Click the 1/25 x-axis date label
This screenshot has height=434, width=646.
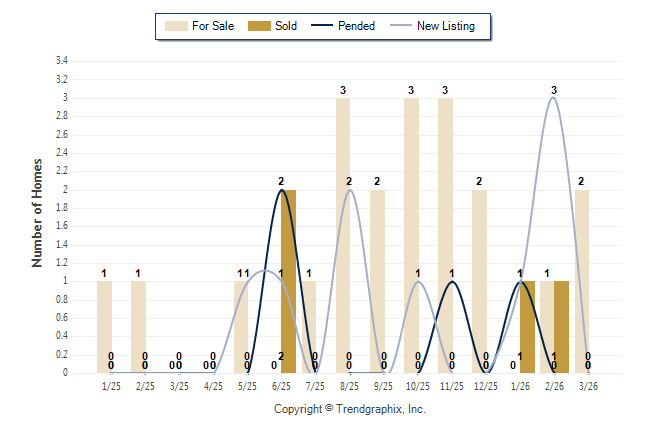pyautogui.click(x=111, y=385)
